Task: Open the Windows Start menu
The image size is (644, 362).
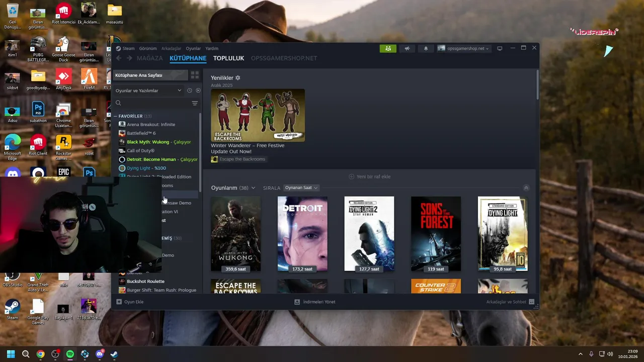Action: tap(11, 354)
